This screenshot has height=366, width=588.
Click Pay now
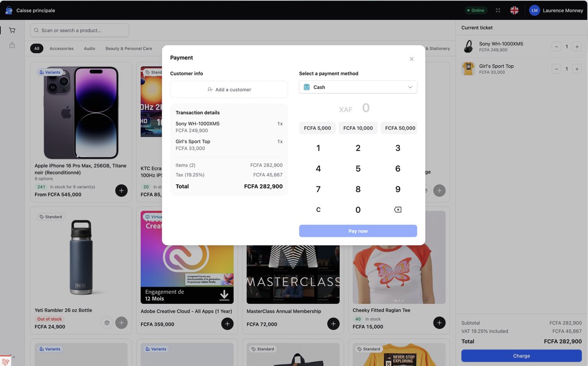358,231
